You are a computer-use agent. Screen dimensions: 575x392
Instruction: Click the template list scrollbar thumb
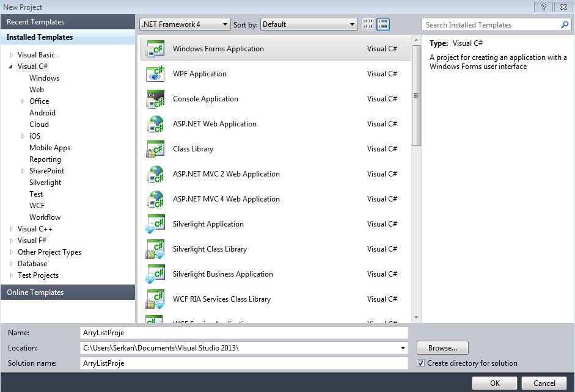tap(416, 96)
